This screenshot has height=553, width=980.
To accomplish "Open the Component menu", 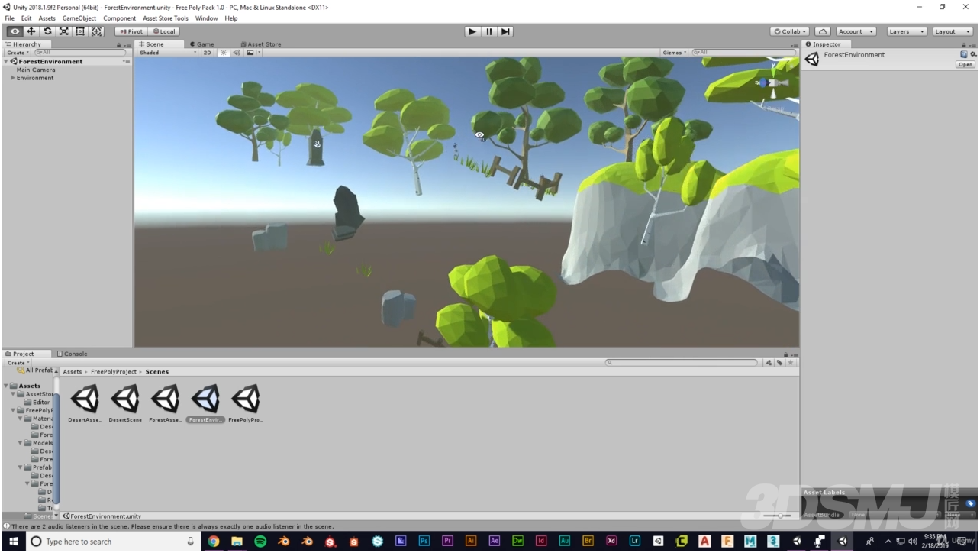I will pyautogui.click(x=119, y=18).
